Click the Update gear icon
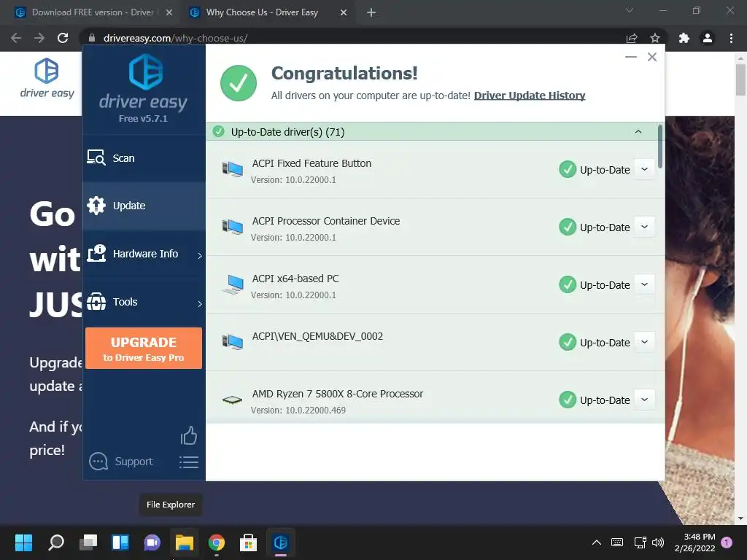 coord(96,205)
